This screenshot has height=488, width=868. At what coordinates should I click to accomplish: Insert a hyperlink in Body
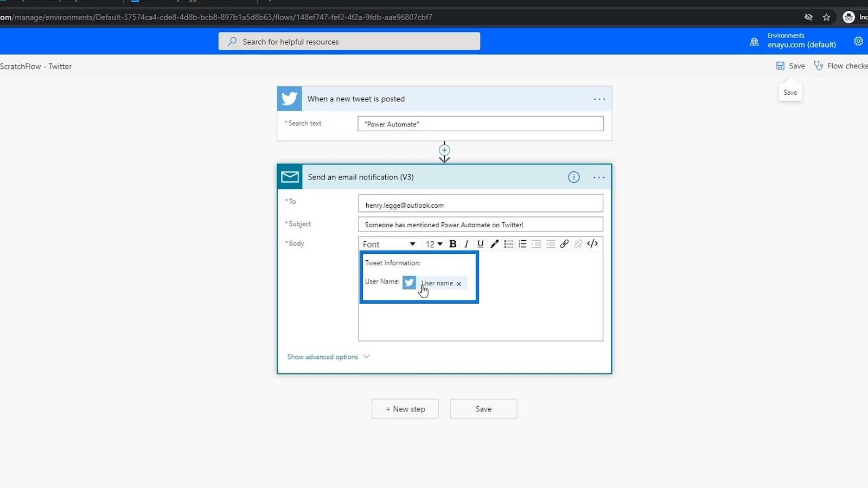tap(564, 244)
